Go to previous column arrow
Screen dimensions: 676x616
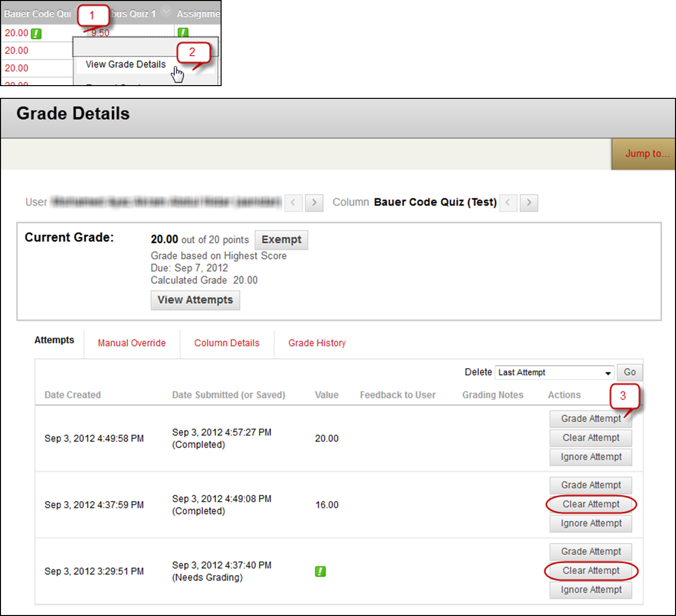click(x=508, y=203)
